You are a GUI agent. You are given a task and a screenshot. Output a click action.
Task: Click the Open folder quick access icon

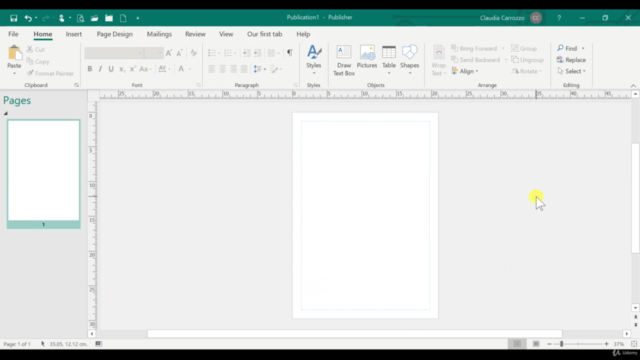[x=94, y=18]
